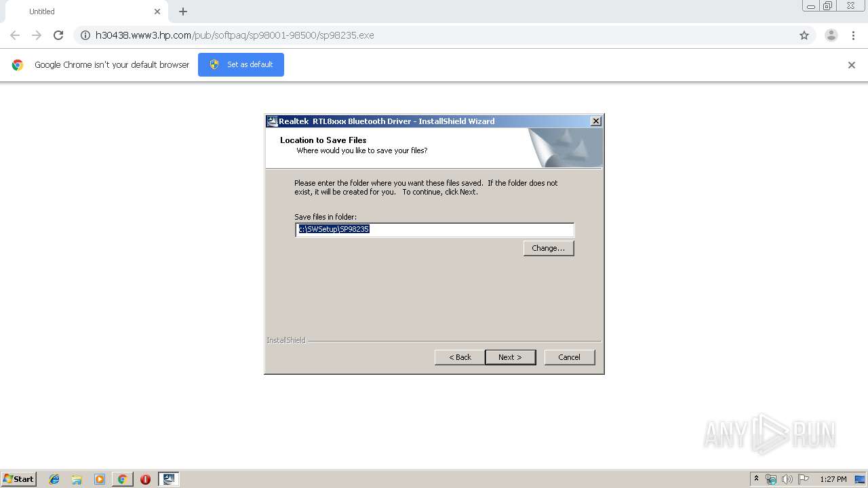Screen dimensions: 868x488
Task: Restore down the Chrome window
Action: tap(827, 6)
